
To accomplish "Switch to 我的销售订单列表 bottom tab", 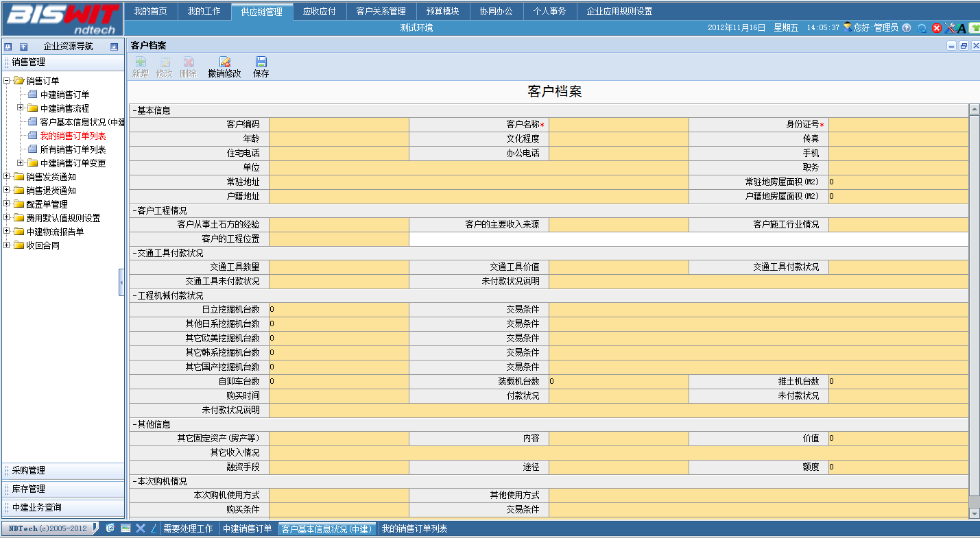I will point(414,529).
